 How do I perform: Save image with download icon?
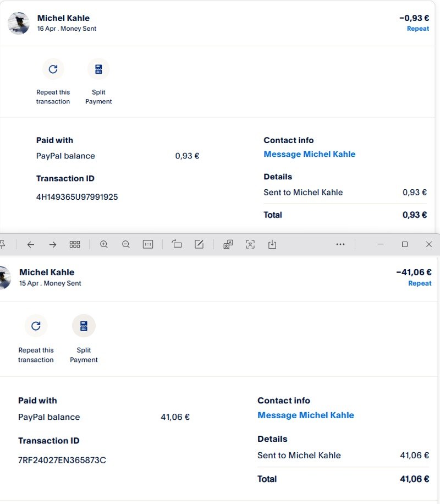[272, 244]
